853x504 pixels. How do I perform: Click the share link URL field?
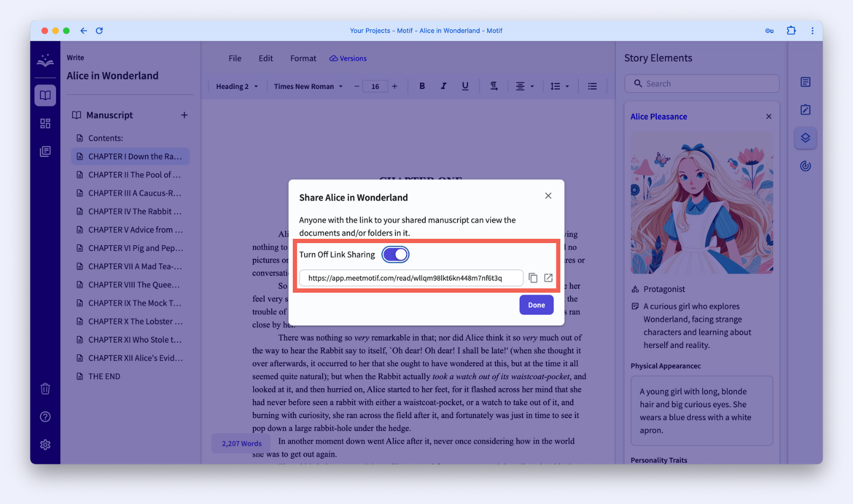411,278
